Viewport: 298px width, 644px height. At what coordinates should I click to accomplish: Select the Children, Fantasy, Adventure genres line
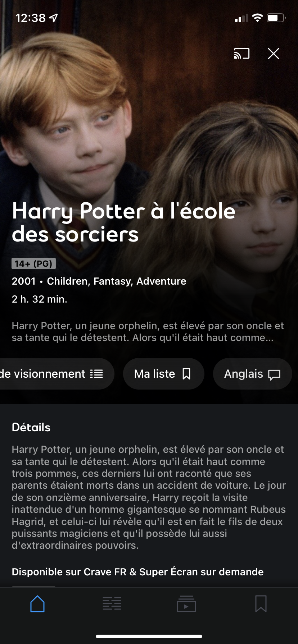point(117,281)
